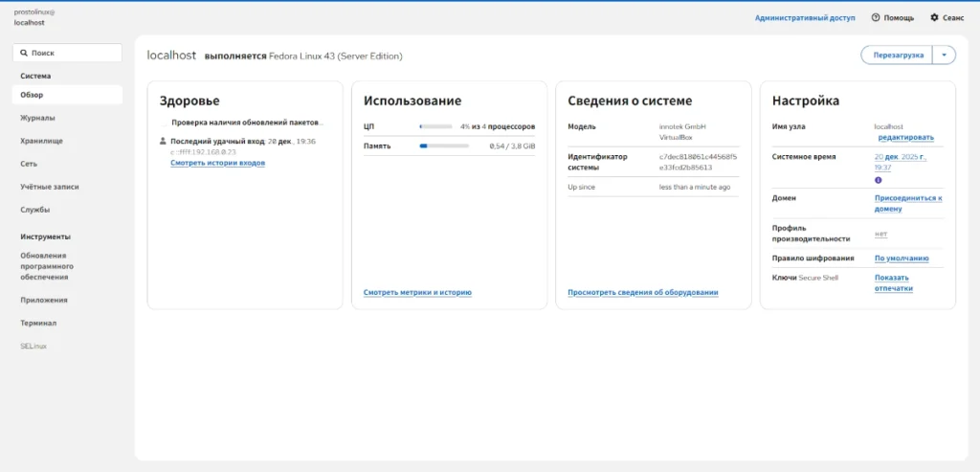Open SELinux in sidebar

(x=67, y=347)
